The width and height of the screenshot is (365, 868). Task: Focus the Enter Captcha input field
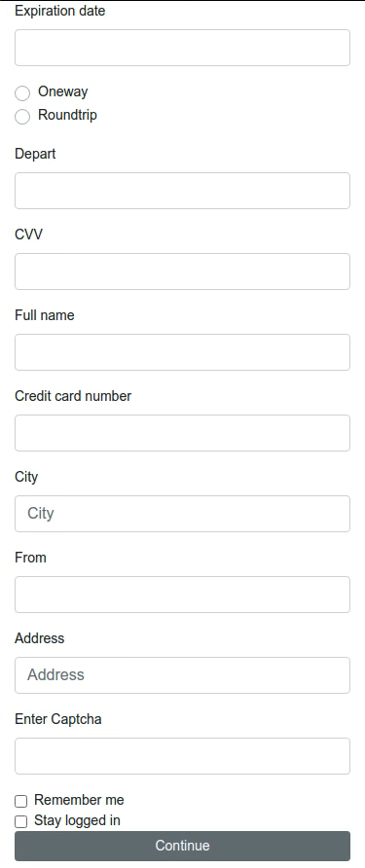point(182,756)
